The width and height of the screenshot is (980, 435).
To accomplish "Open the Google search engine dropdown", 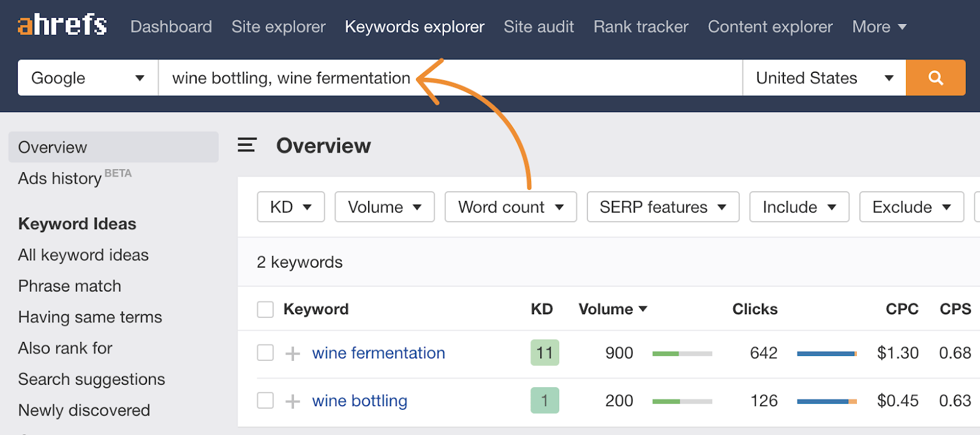I will [88, 78].
